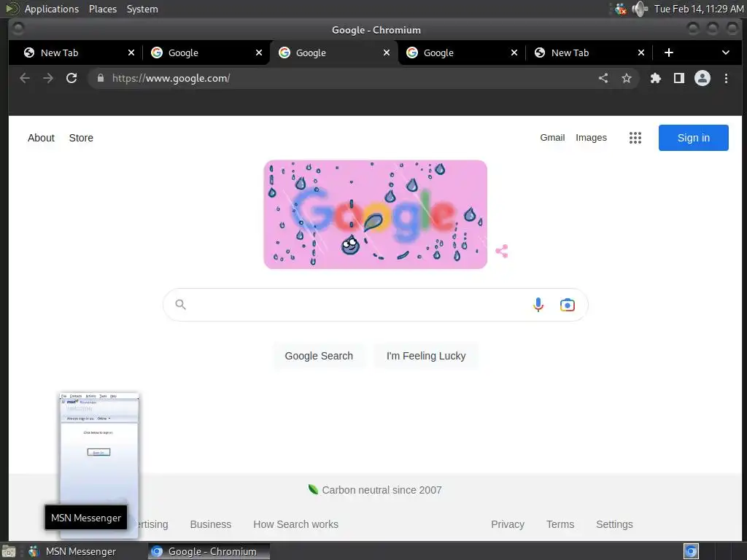Open the Chromium profile avatar
The image size is (747, 560).
click(x=703, y=78)
